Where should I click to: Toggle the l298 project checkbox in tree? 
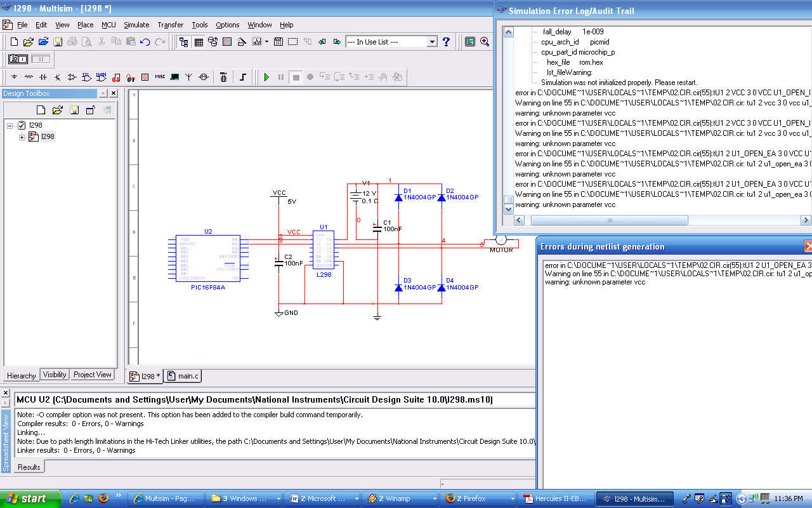(22, 125)
